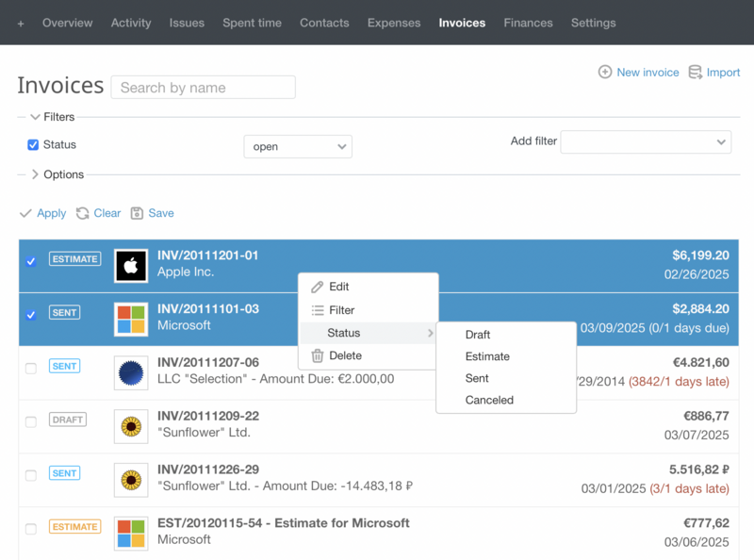
Task: Click the Import database icon
Action: [696, 73]
